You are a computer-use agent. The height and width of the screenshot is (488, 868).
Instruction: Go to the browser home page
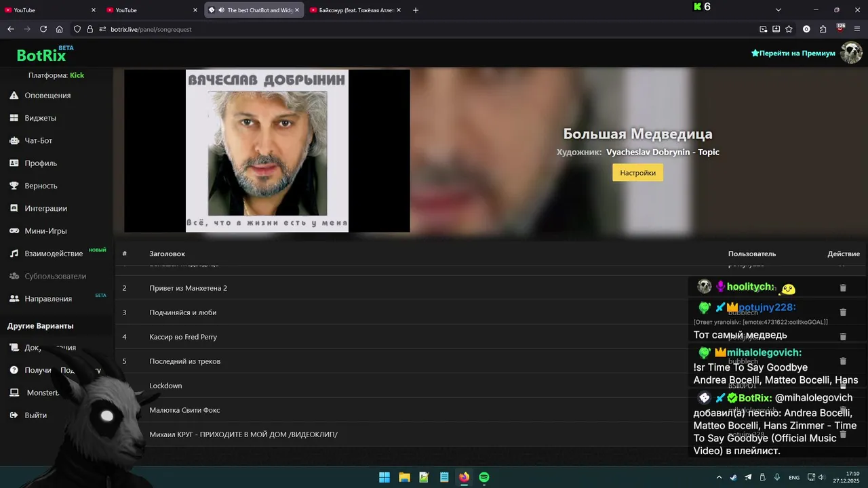tap(60, 29)
